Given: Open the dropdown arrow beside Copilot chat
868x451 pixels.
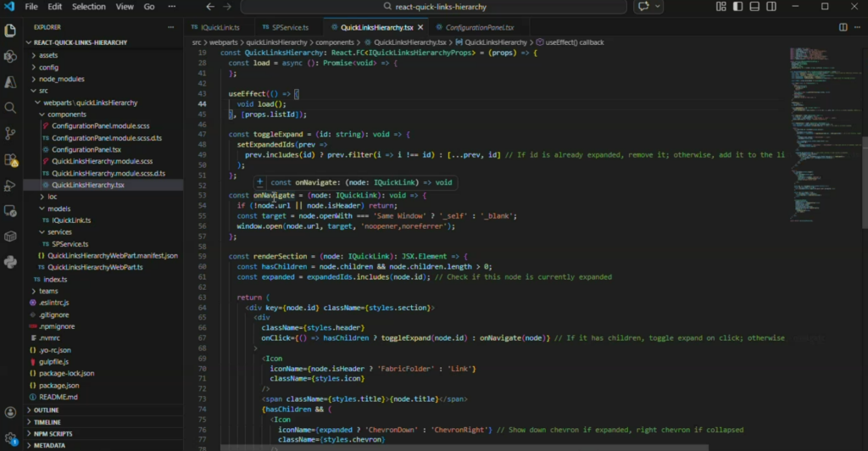Looking at the screenshot, I should coord(658,7).
